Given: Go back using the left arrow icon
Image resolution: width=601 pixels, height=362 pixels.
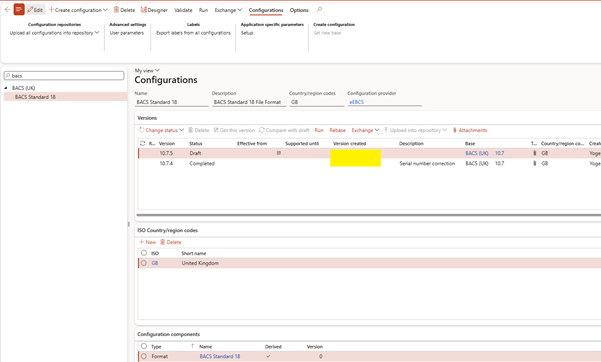Looking at the screenshot, I should pyautogui.click(x=7, y=10).
